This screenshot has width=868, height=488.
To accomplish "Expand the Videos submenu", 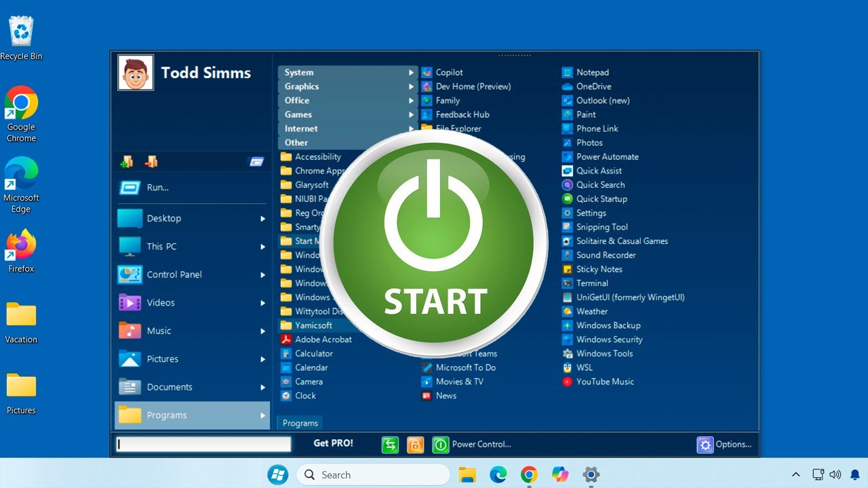I will pyautogui.click(x=262, y=303).
